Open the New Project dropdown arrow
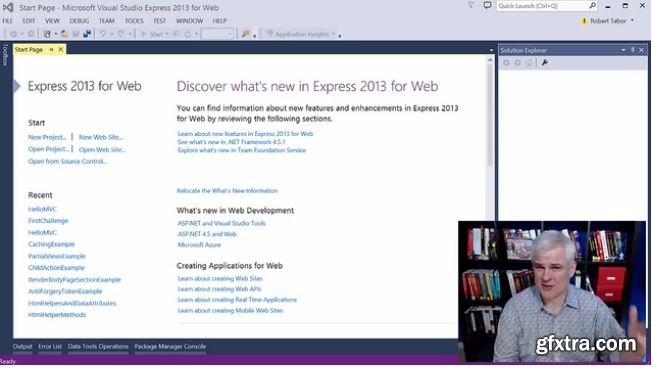Image resolution: width=653 pixels, height=367 pixels. pyautogui.click(x=55, y=35)
